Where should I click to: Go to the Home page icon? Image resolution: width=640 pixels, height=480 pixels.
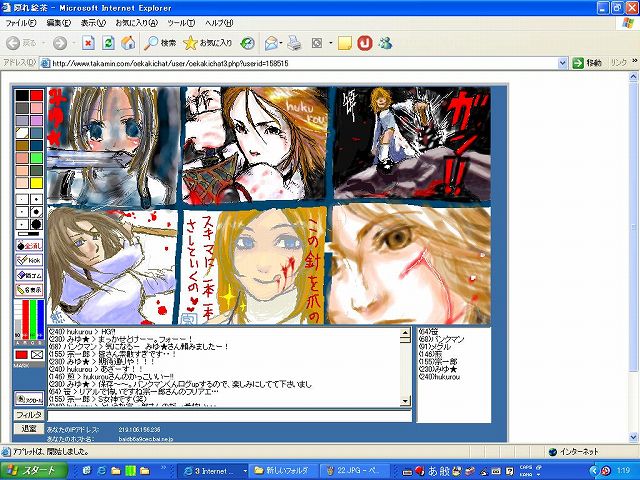tap(128, 43)
